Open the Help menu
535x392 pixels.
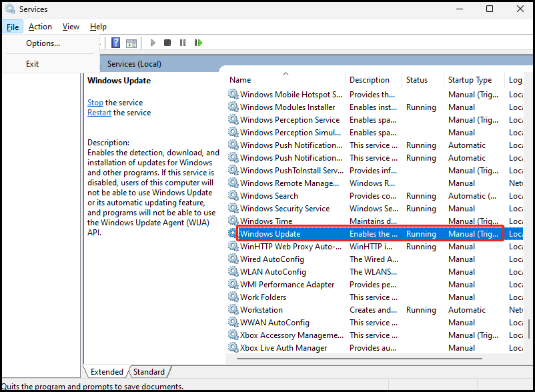tap(98, 27)
